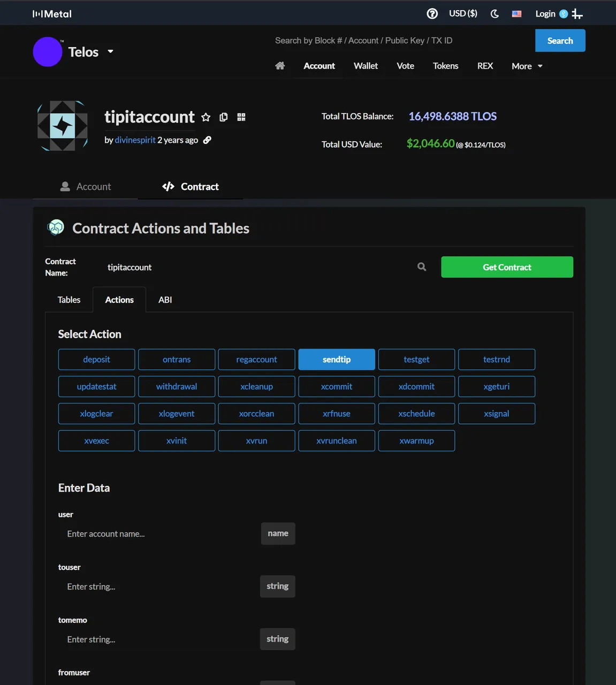Screen dimensions: 616x685
Task: Select the US flag language icon
Action: coord(516,14)
